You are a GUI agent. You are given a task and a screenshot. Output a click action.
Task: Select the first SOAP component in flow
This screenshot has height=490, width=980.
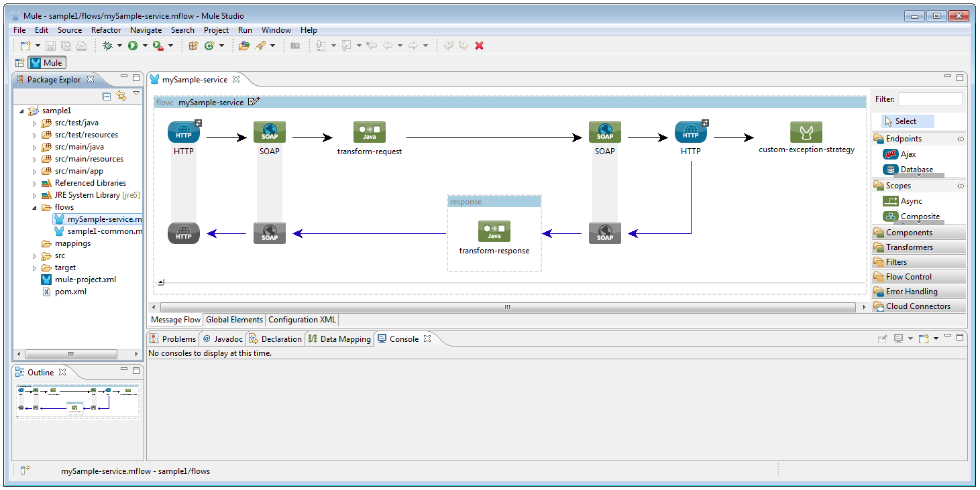[270, 132]
